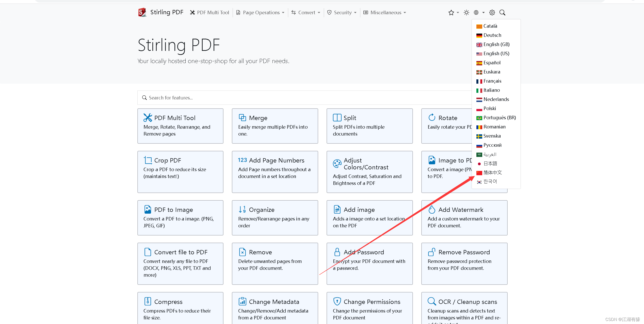644x324 pixels.
Task: Click the OCR / Cleanup scans icon
Action: 432,301
